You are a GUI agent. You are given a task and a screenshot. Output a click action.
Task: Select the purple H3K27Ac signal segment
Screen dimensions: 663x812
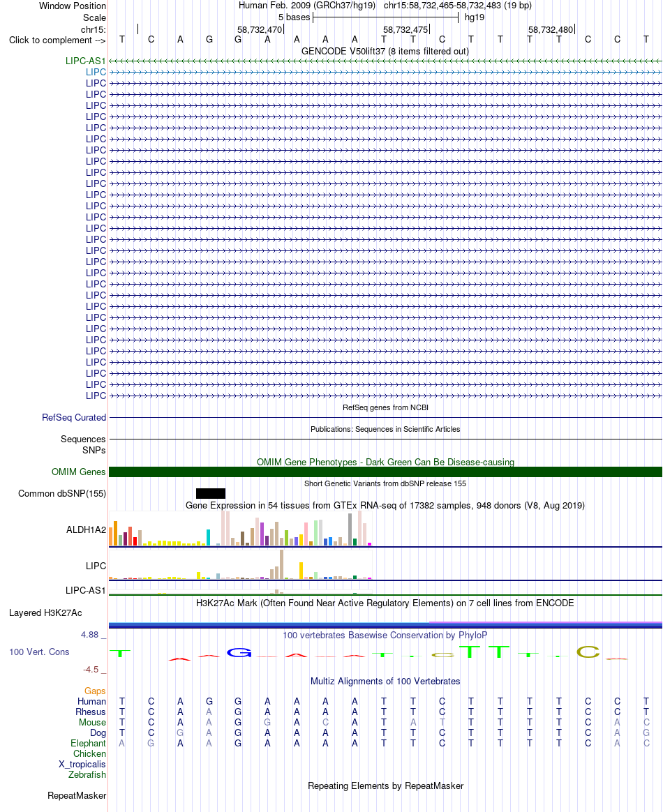click(546, 622)
